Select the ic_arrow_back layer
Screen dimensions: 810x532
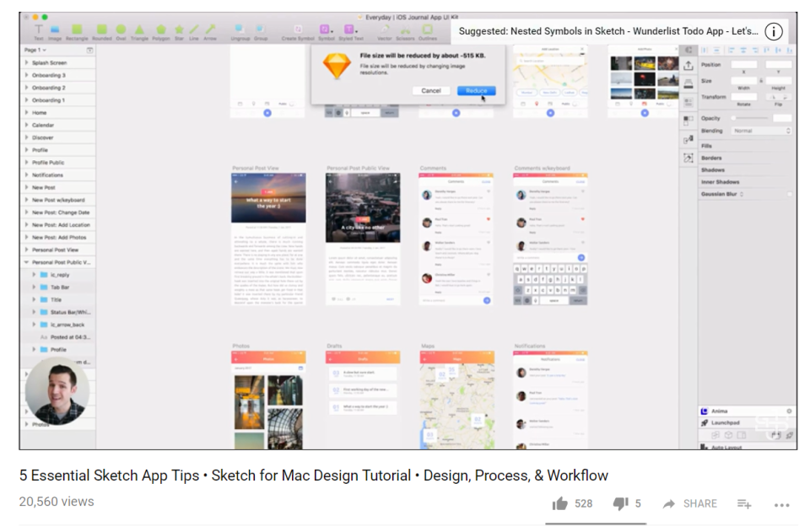58,325
